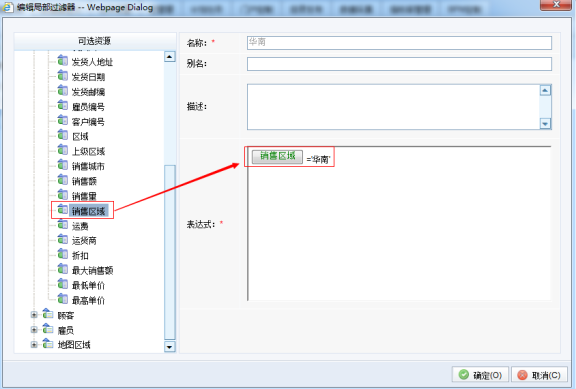Click the 雇员编号 field icon
Image resolution: width=576 pixels, height=389 pixels.
63,105
